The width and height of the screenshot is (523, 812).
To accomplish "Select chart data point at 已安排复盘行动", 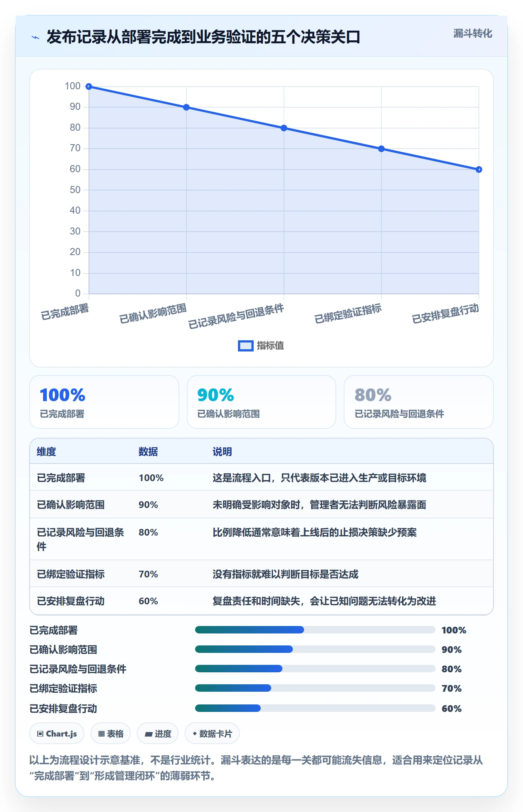I will 479,170.
